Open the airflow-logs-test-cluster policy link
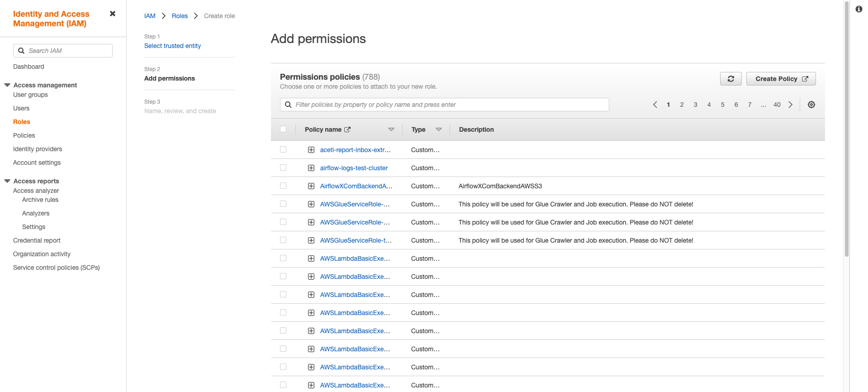 click(354, 168)
